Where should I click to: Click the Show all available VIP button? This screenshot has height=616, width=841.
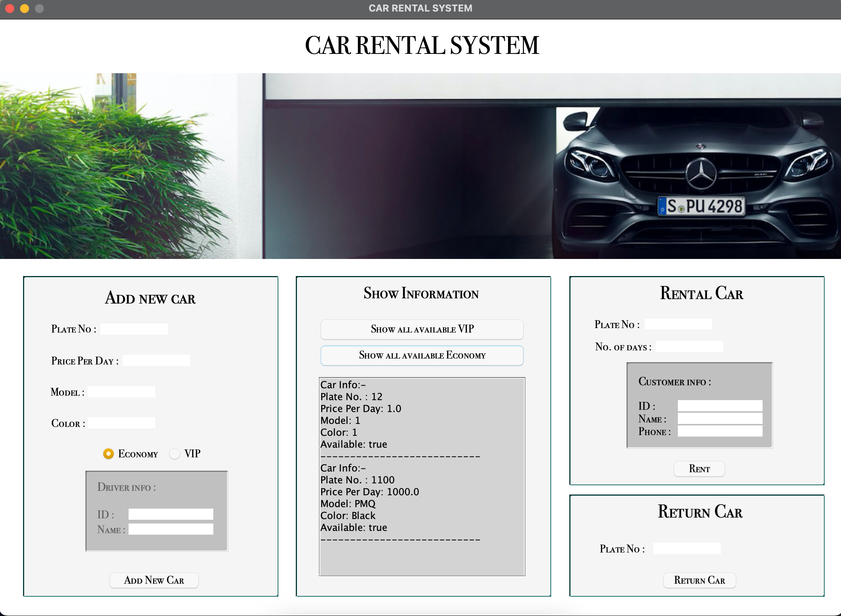click(422, 329)
